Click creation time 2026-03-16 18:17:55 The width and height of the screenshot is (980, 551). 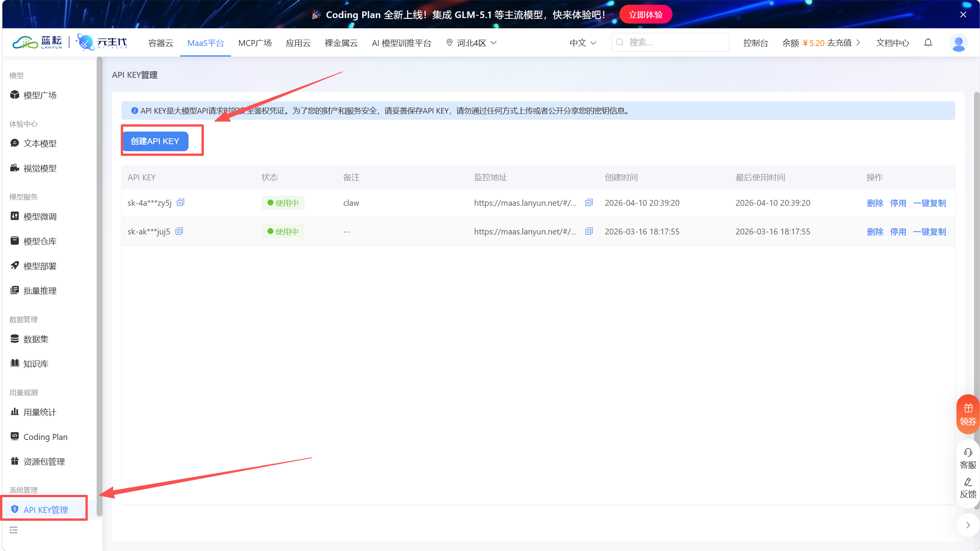642,231
